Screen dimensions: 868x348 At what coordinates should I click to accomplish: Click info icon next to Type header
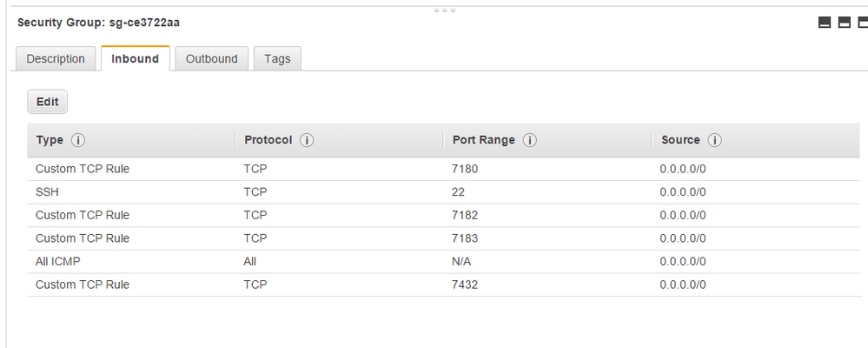click(x=78, y=140)
